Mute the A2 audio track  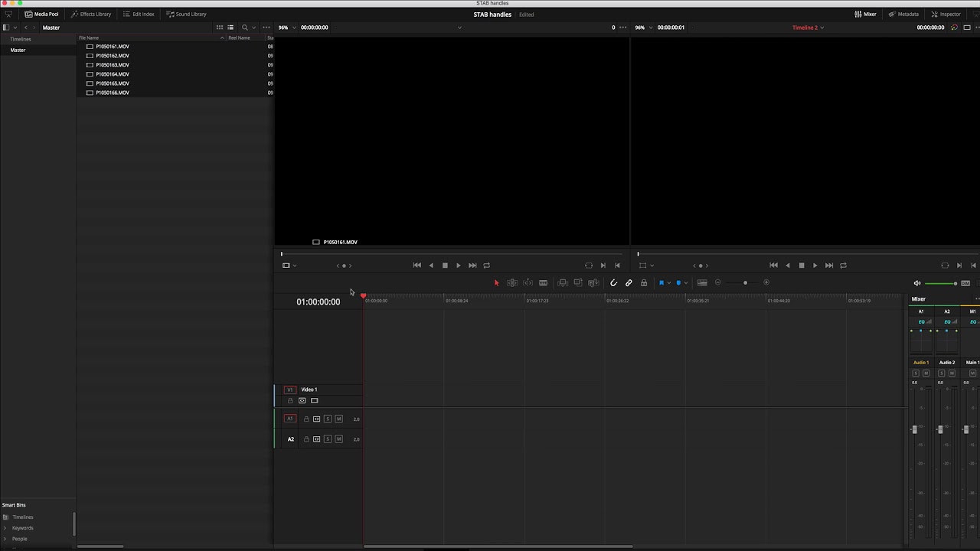click(x=338, y=439)
